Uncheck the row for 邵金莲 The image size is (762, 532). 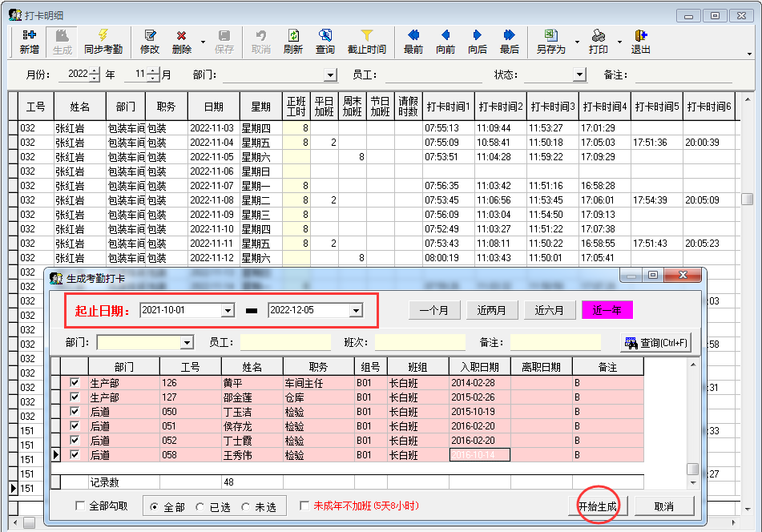coord(75,397)
